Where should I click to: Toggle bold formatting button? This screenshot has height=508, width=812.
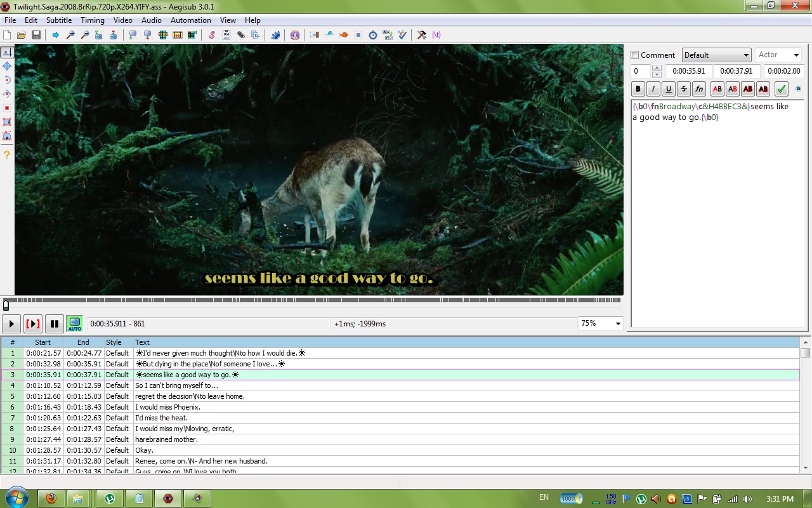pyautogui.click(x=638, y=89)
